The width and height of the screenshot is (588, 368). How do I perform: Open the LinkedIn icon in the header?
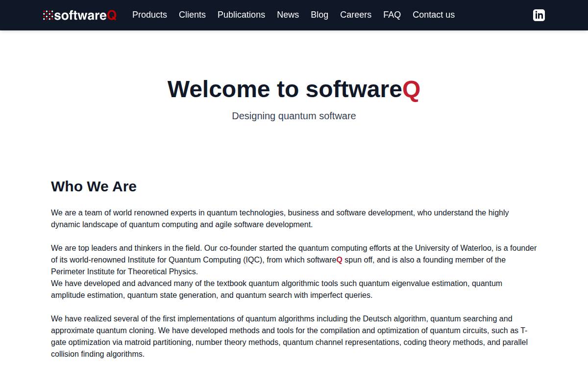pos(539,15)
